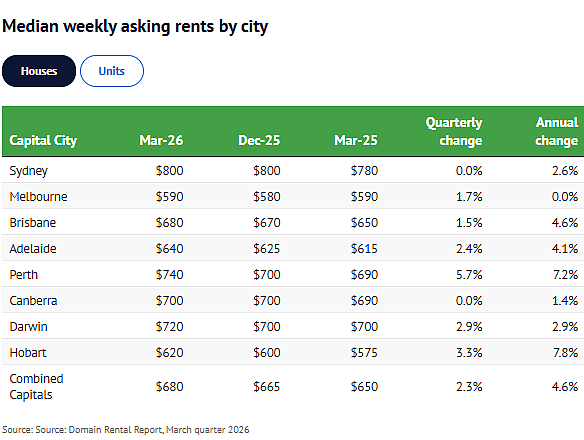The height and width of the screenshot is (440, 584).
Task: Click the Mar-26 column header
Action: (161, 140)
